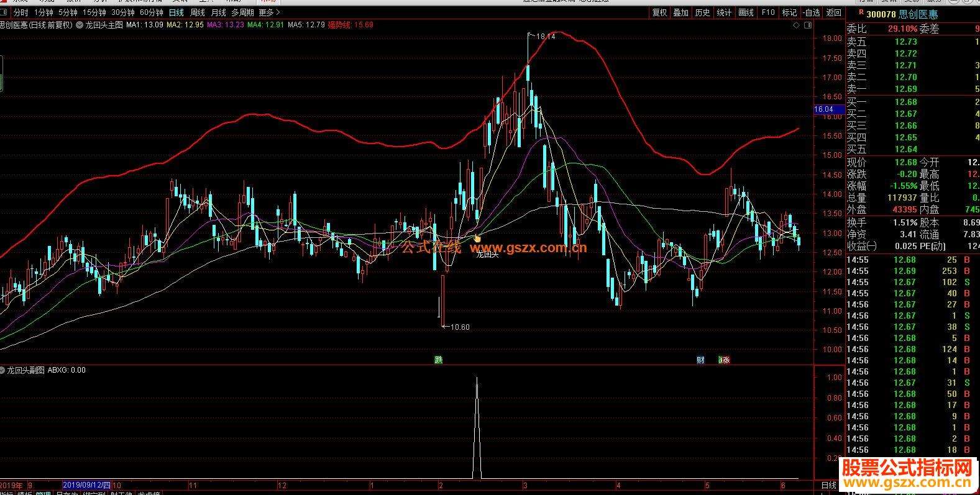Click the stock name 思创医惠 in the quote panel
Viewport: 980px width, 495px height.
tap(918, 14)
